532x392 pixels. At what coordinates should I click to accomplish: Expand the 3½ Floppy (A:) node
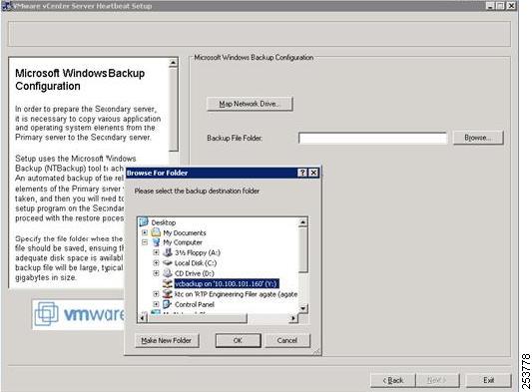click(156, 252)
